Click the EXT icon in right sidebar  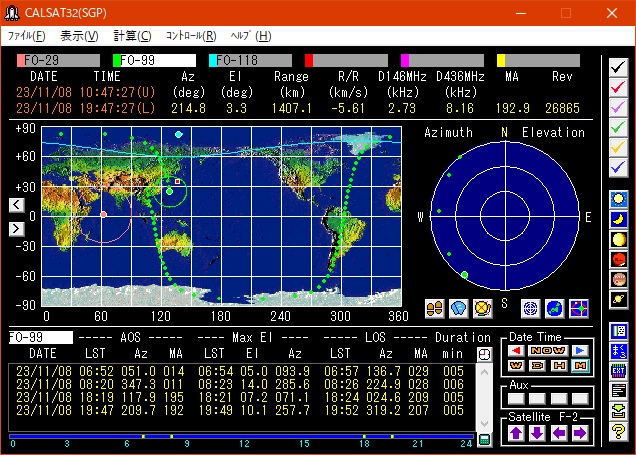618,370
